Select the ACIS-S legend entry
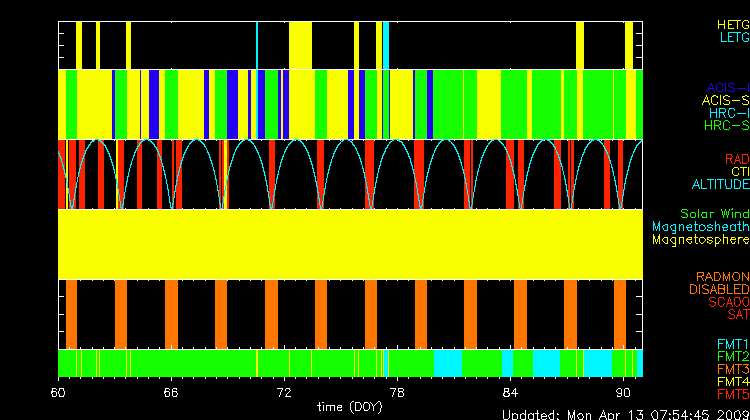Screen dimensions: 750x420 coord(725,100)
